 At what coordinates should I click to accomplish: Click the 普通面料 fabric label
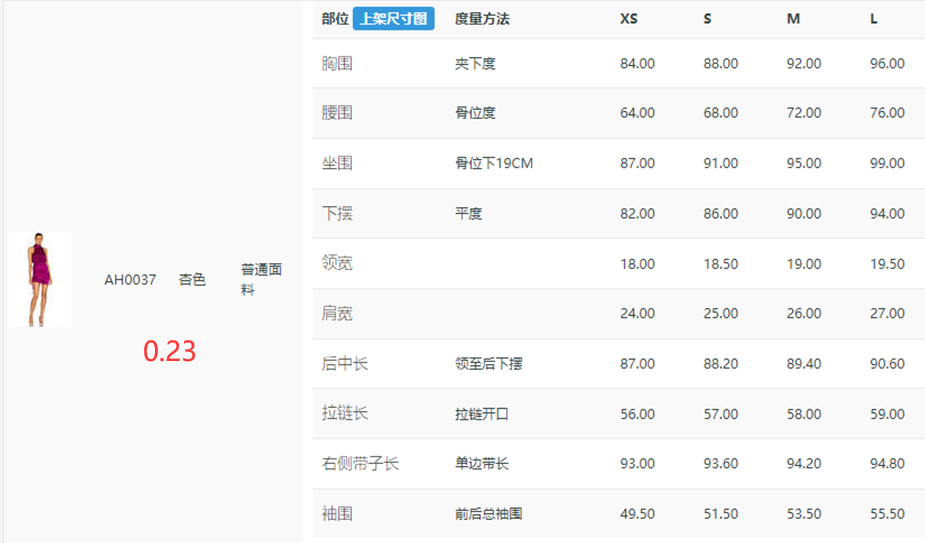tap(261, 279)
